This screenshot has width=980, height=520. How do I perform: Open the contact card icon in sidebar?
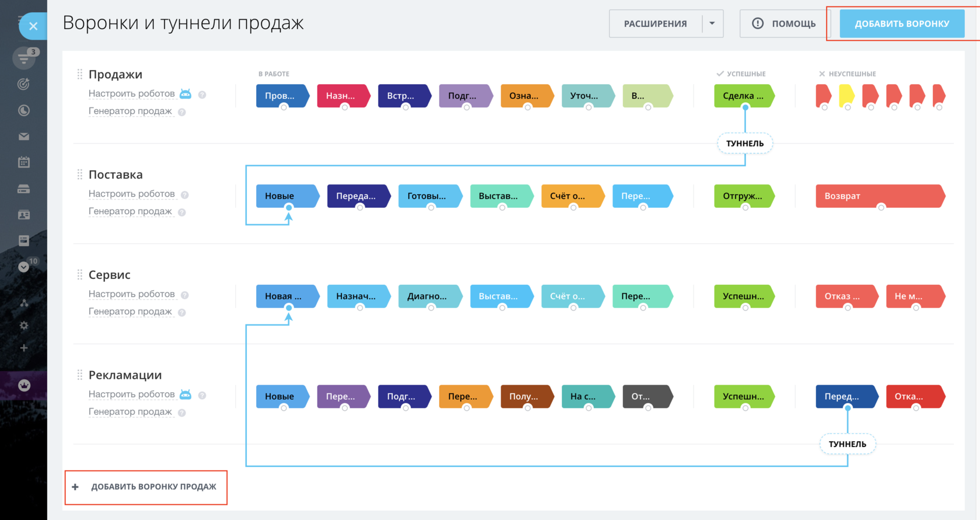pos(24,215)
